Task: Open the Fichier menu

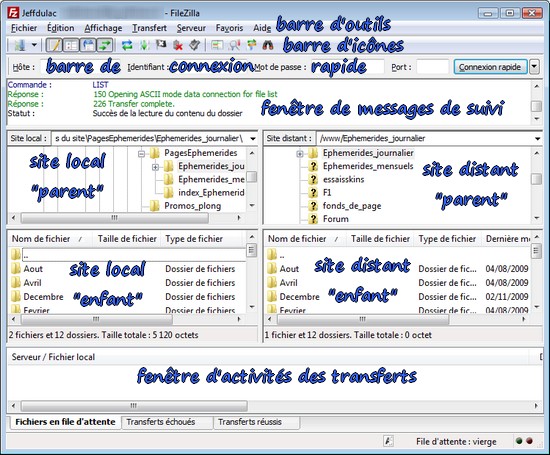Action: click(24, 28)
